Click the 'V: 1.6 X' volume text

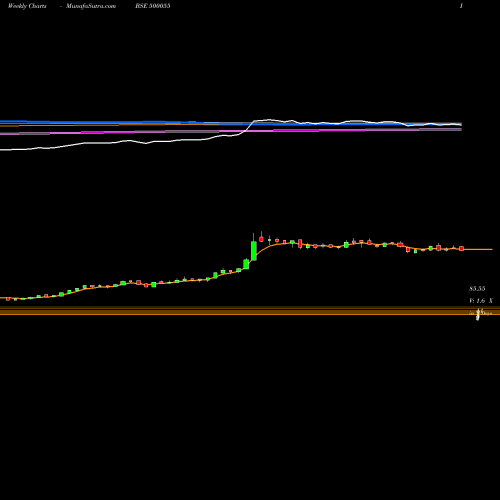(x=481, y=301)
